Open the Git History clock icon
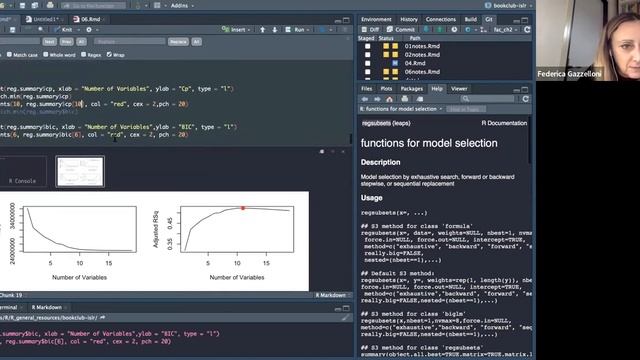This screenshot has height=360, width=640. point(454,29)
